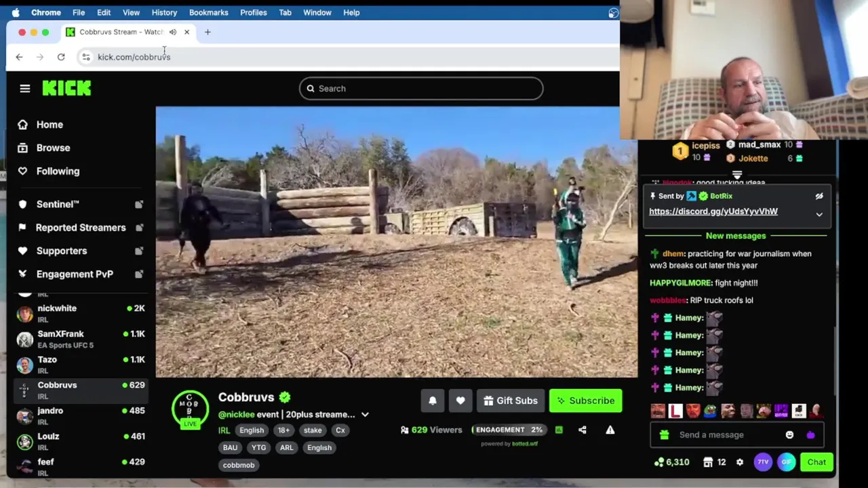Screen dimensions: 868x488
Task: Open the Kick hamburger sidebar menu
Action: [x=25, y=88]
